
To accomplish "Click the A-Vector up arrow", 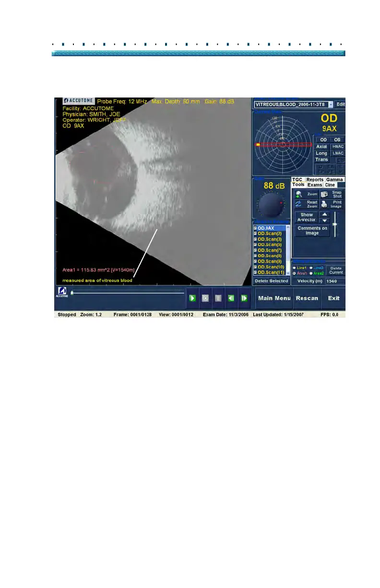I will [325, 214].
